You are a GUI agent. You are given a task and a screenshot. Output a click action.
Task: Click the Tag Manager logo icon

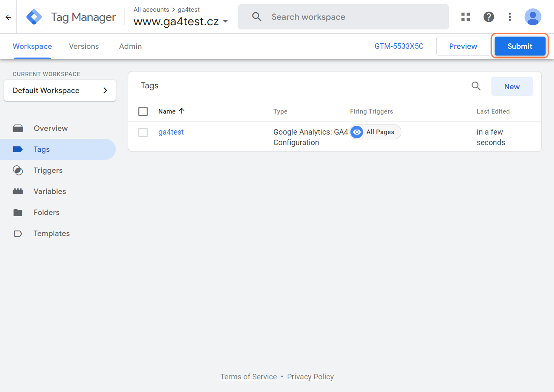pyautogui.click(x=34, y=17)
